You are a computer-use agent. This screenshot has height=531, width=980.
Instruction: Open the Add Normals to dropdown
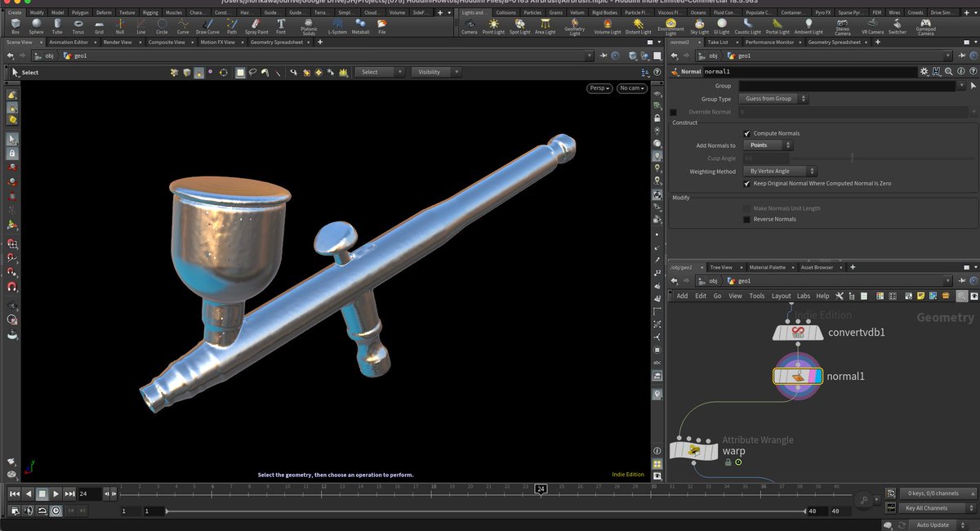[x=767, y=145]
